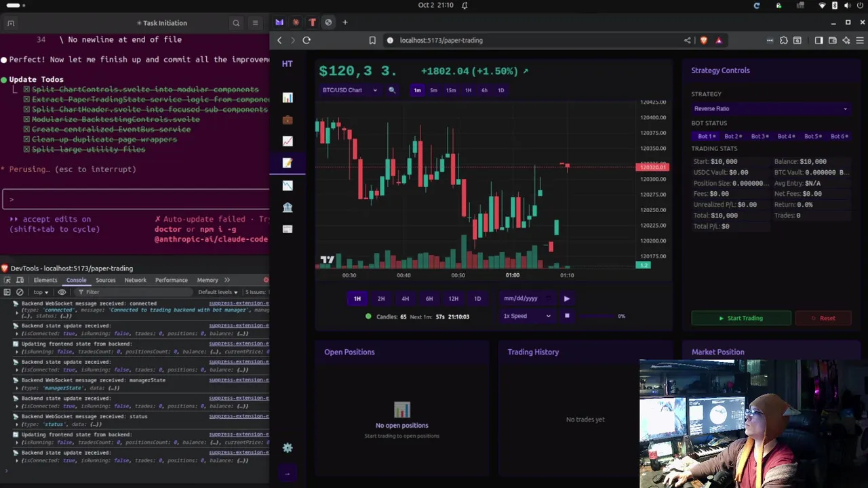868x488 pixels.
Task: Bookmark the paper-trading page
Action: point(372,40)
